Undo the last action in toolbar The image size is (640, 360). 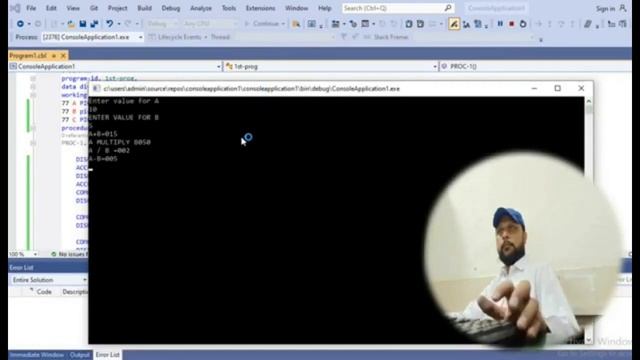pos(109,24)
